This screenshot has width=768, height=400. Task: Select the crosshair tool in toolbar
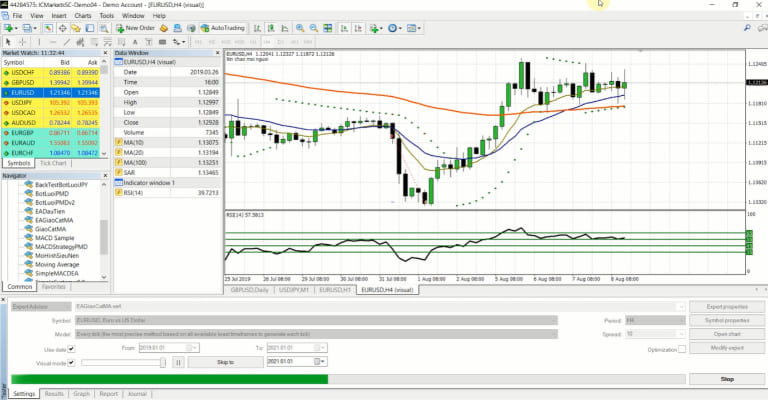24,42
